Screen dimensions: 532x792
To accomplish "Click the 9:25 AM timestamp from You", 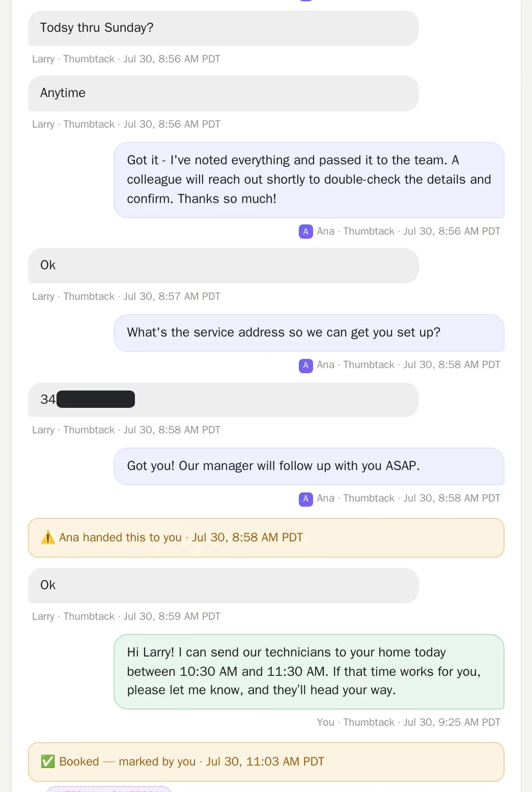I will 451,723.
